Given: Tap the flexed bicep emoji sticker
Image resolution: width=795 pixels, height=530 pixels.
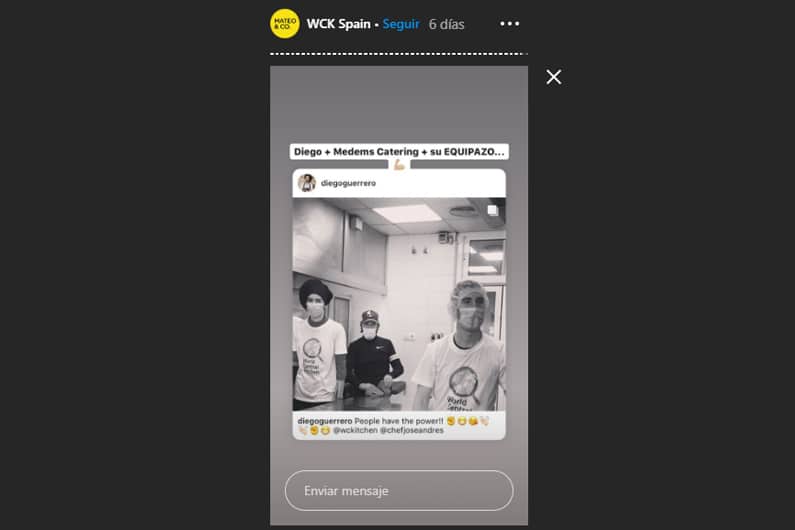Looking at the screenshot, I should pyautogui.click(x=399, y=164).
